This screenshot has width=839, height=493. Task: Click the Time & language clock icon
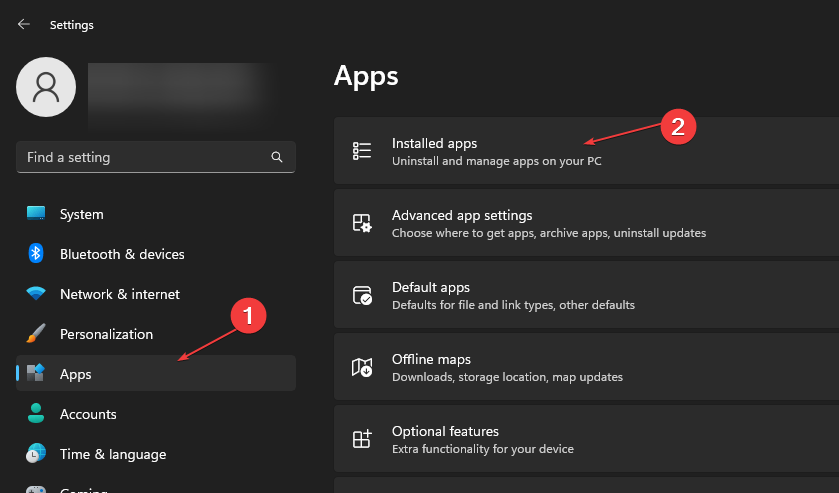click(36, 454)
